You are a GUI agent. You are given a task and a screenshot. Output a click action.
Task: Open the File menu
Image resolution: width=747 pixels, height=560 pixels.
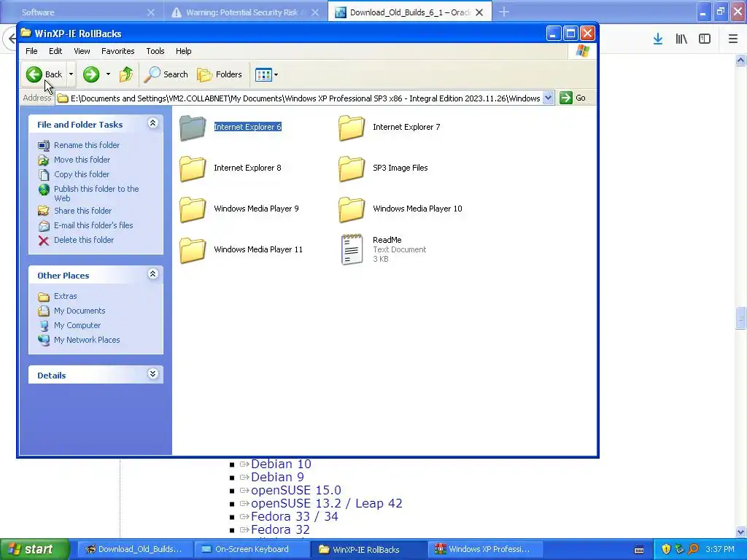click(31, 51)
